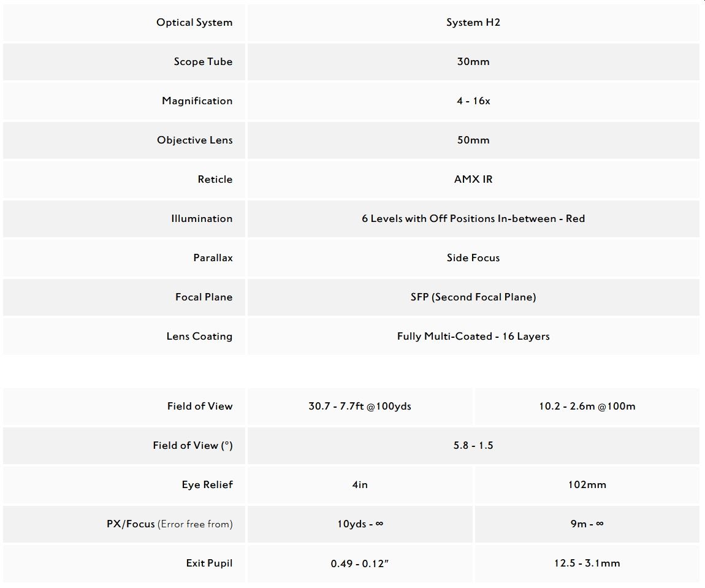Click the Objective Lens 50mm value
This screenshot has width=705, height=588.
click(x=473, y=140)
